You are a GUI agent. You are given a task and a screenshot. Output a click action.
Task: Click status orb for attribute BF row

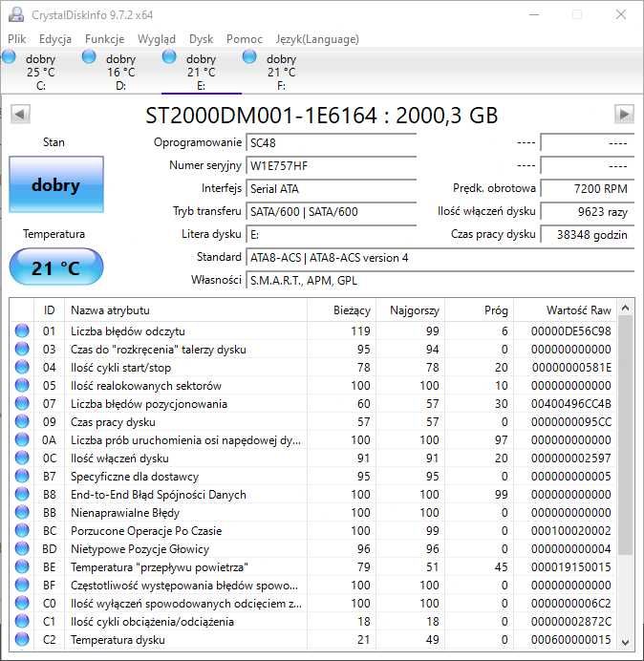click(22, 585)
